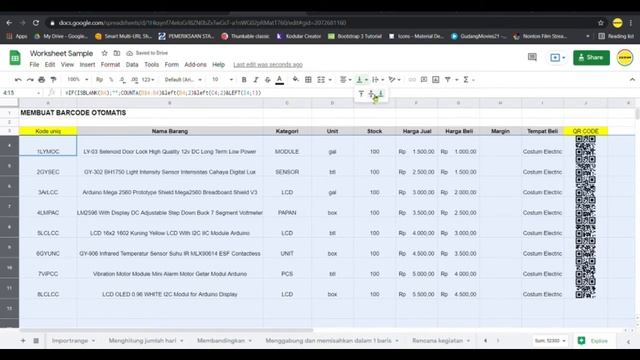
Task: Open the zoom 100% dropdown
Action: tap(78, 80)
